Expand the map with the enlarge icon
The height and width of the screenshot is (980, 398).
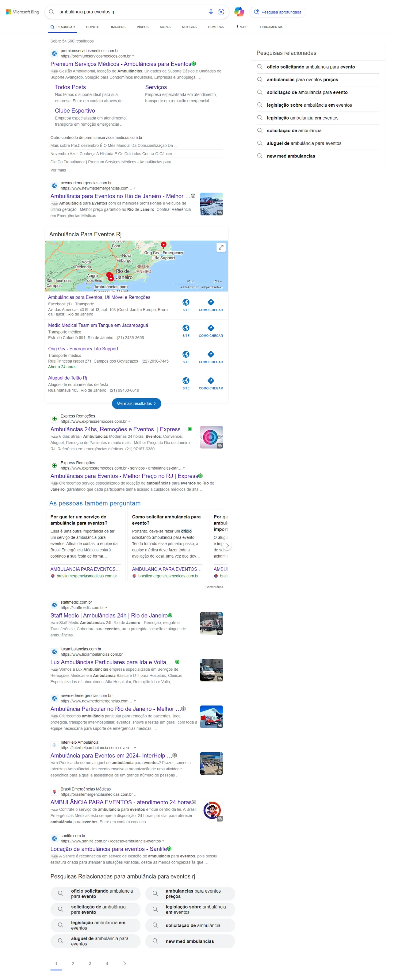[x=221, y=247]
